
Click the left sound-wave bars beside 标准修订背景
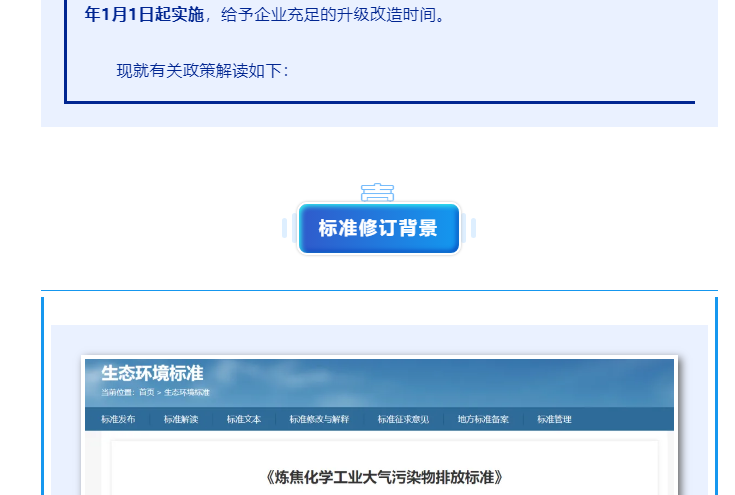[x=288, y=228]
